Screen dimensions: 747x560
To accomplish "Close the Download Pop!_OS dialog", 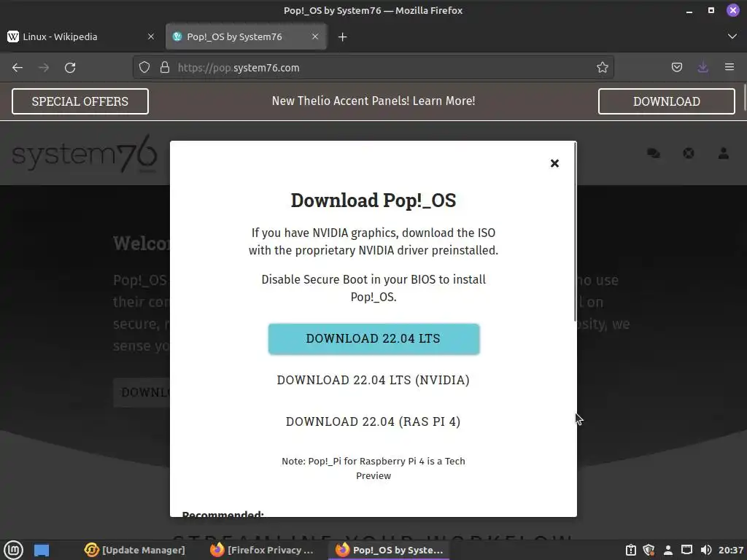I will coord(554,163).
